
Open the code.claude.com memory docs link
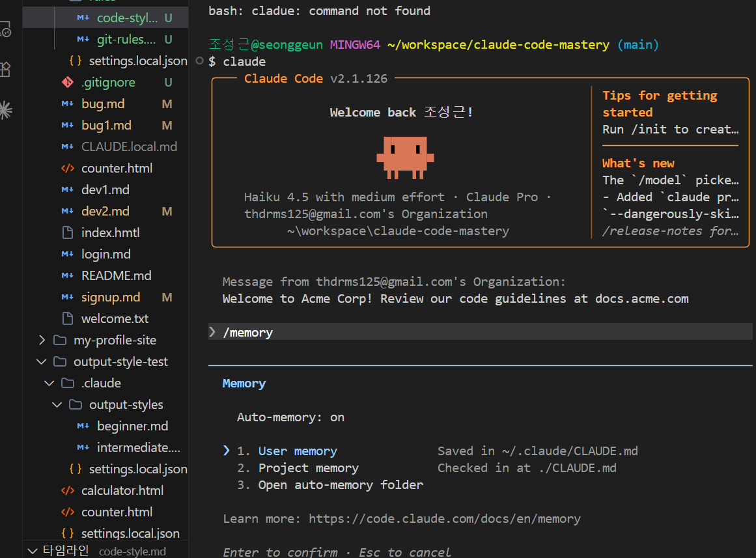tap(445, 518)
